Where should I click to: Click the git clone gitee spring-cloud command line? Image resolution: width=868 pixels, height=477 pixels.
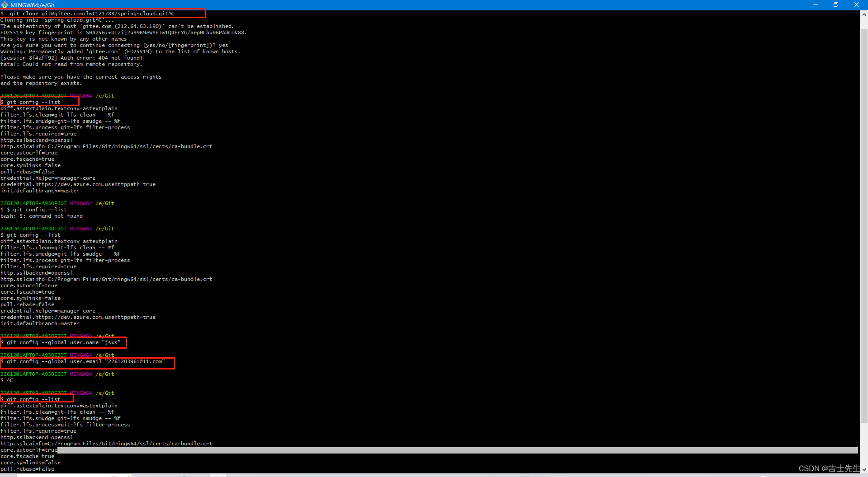[x=88, y=14]
